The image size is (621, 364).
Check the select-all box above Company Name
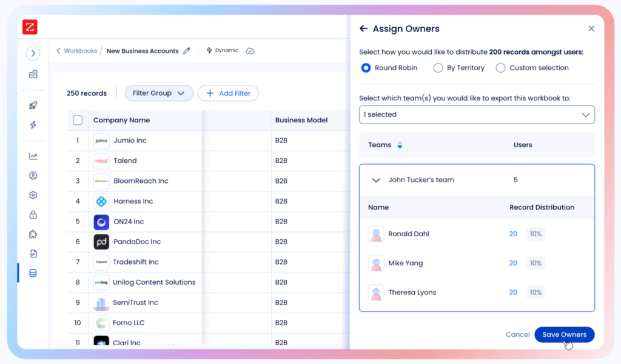(x=78, y=120)
